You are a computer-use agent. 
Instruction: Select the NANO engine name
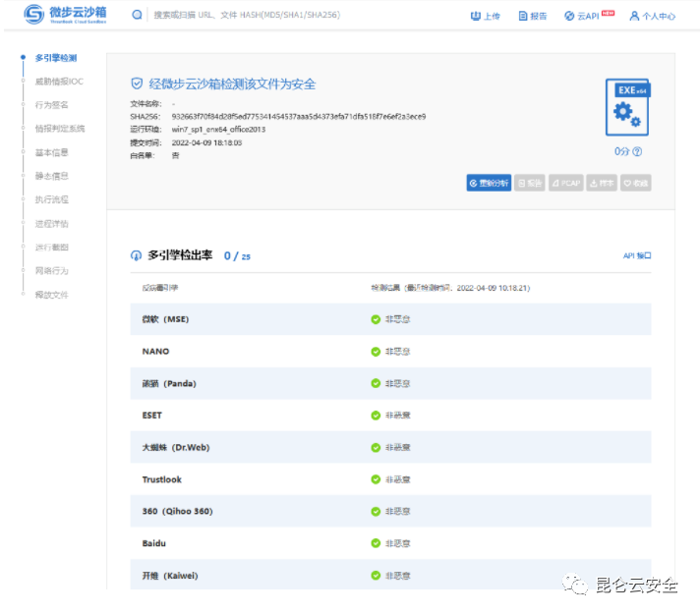click(155, 352)
